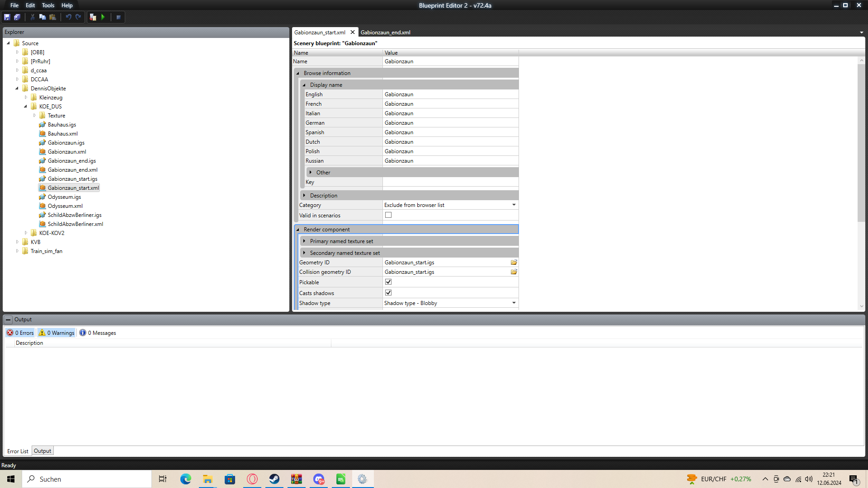The height and width of the screenshot is (488, 868).
Task: Open Steam from the taskbar
Action: tap(274, 479)
